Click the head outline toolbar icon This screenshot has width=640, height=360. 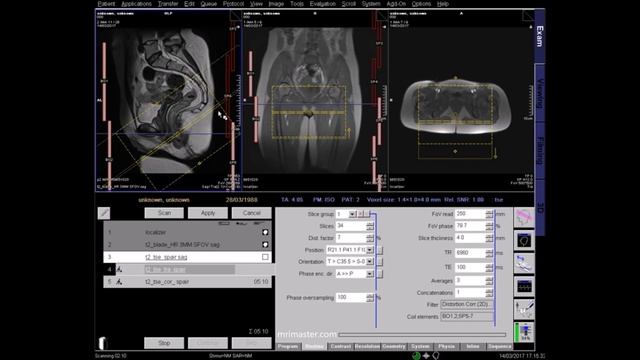(524, 240)
